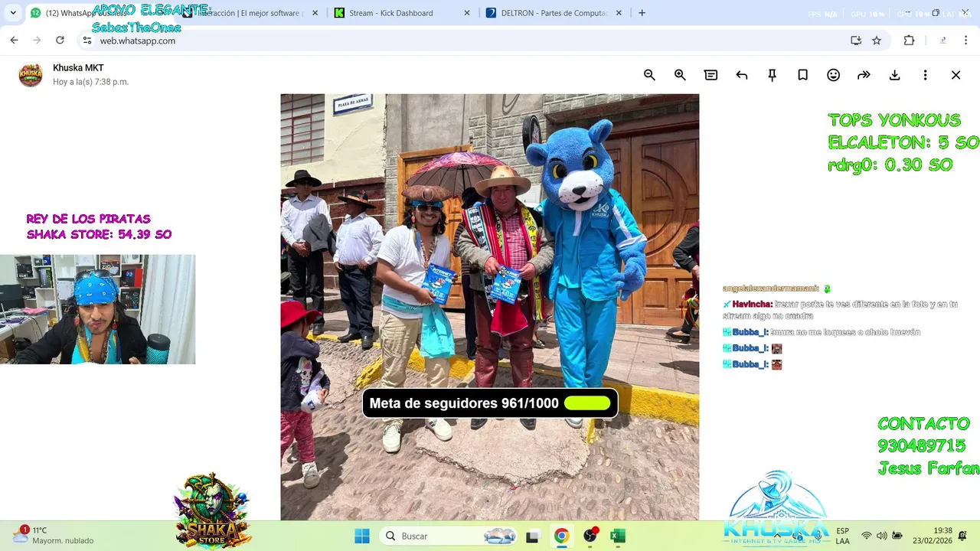Bookmark this photo message
980x551 pixels.
802,75
